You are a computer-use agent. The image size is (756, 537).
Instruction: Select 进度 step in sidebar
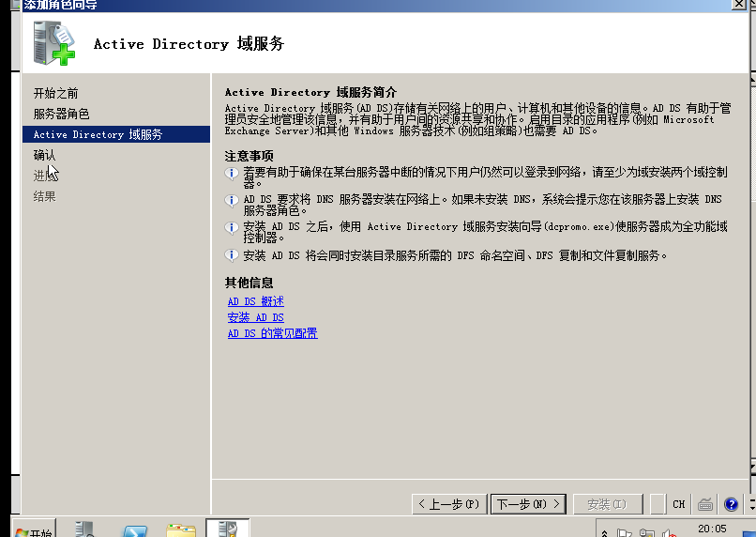(x=44, y=176)
